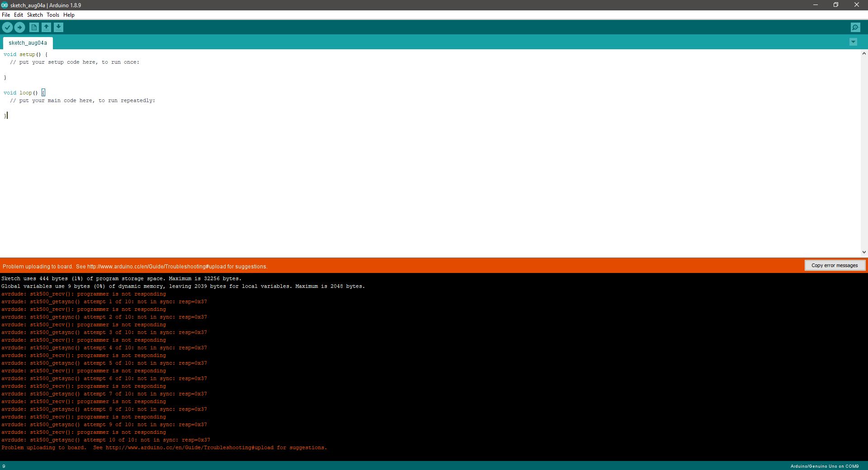Click 'Sketch uses 444 bytes' console line

click(122, 278)
